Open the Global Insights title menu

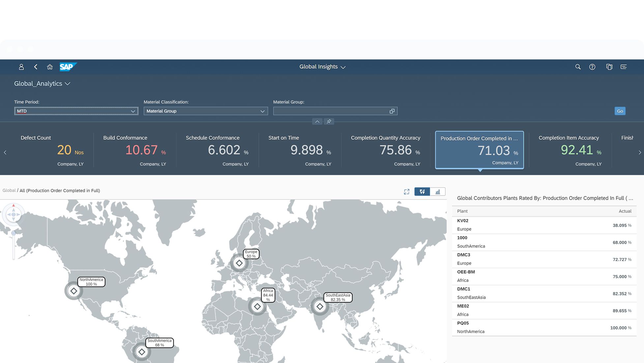(x=322, y=67)
